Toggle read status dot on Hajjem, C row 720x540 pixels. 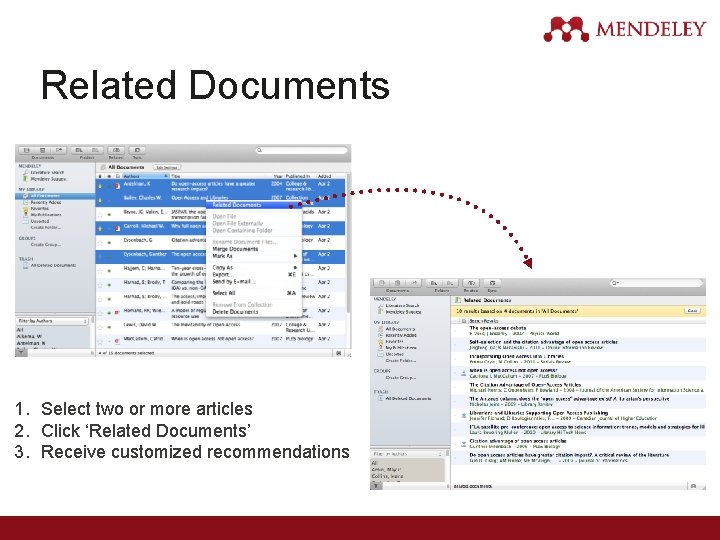click(x=109, y=271)
